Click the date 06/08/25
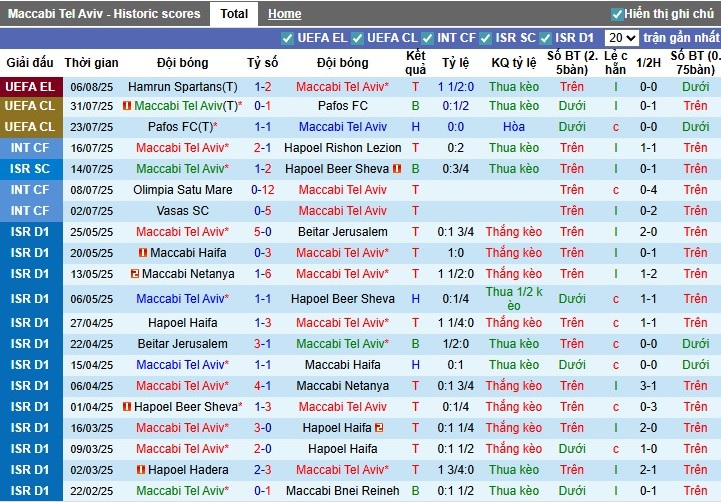This screenshot has height=502, width=721. 92,87
